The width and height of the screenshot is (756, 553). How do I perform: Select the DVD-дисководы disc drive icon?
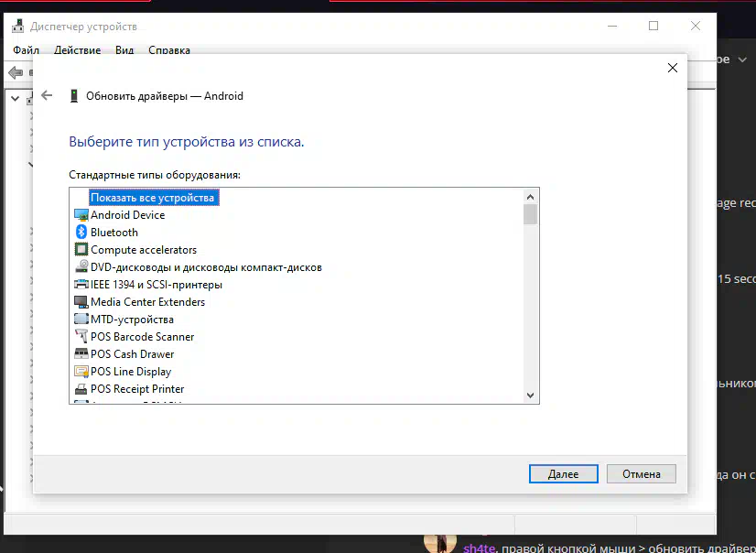(81, 267)
